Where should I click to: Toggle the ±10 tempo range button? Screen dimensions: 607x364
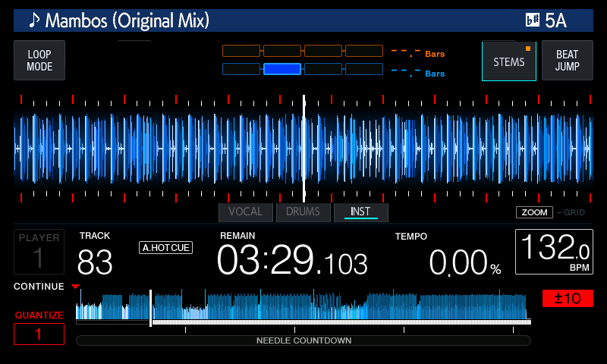568,298
